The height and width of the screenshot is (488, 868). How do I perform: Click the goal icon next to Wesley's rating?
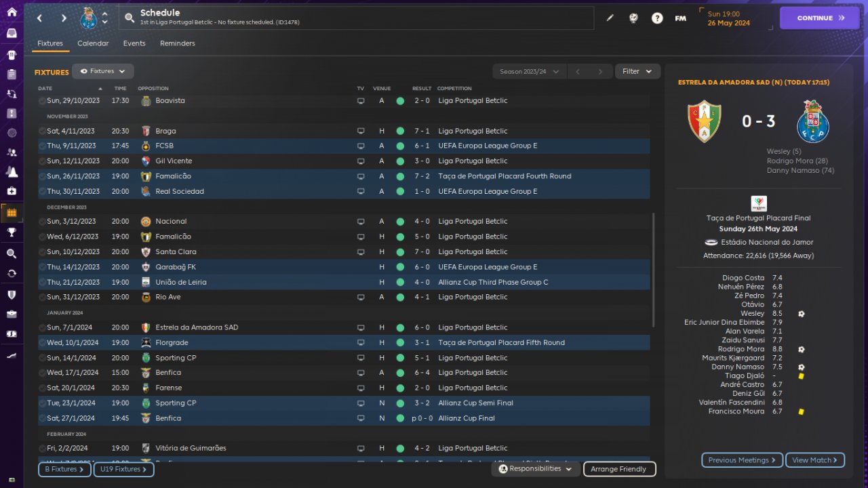(x=801, y=314)
